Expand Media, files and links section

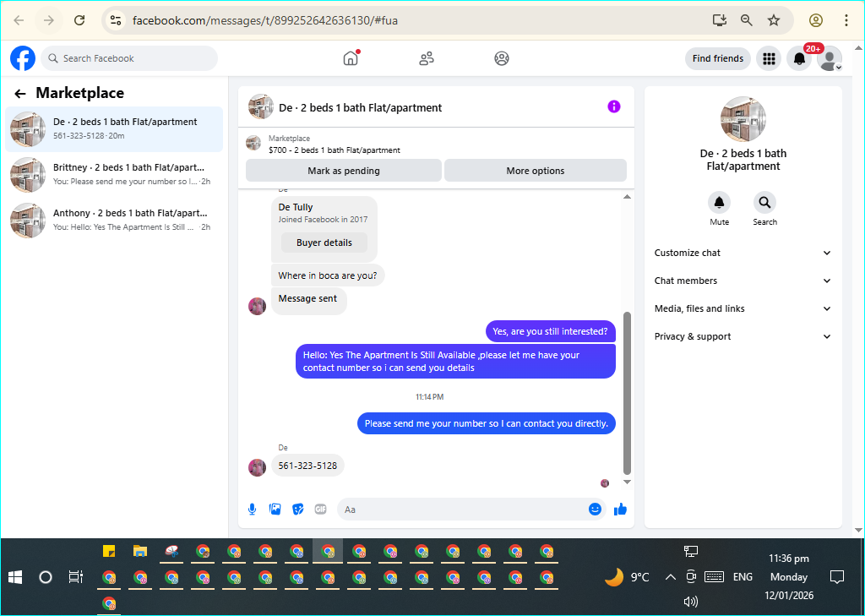(x=743, y=308)
